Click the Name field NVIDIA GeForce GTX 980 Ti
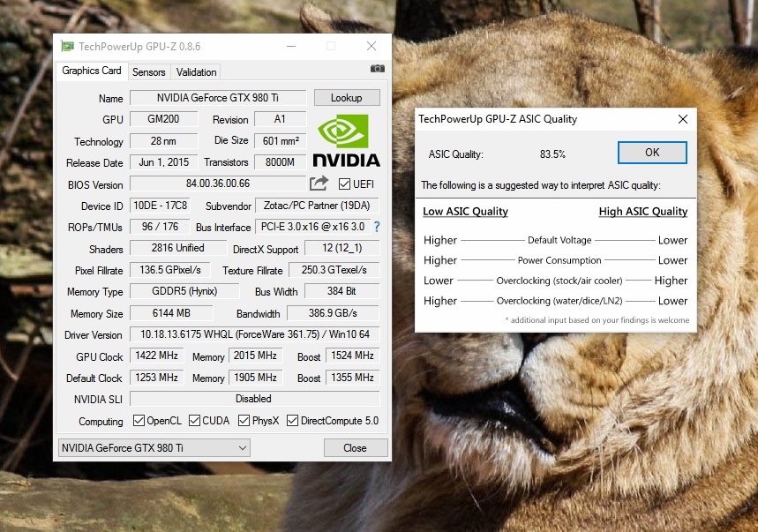Image resolution: width=758 pixels, height=532 pixels. coord(218,98)
